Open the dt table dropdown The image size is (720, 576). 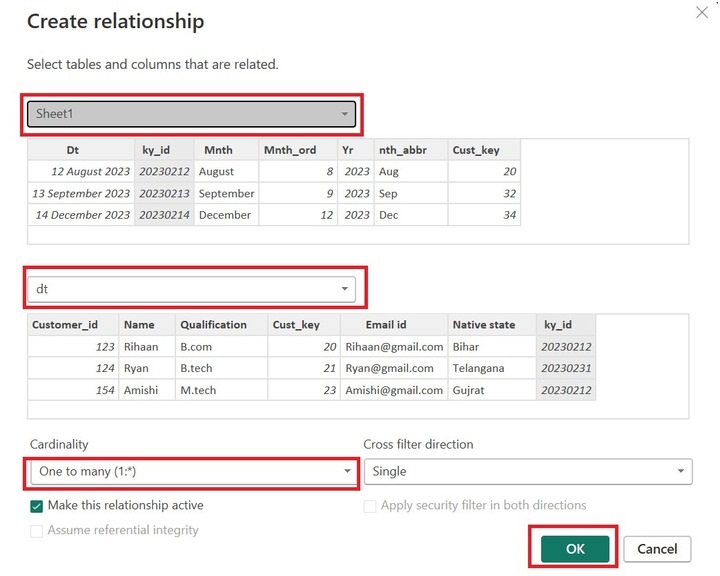[x=192, y=289]
